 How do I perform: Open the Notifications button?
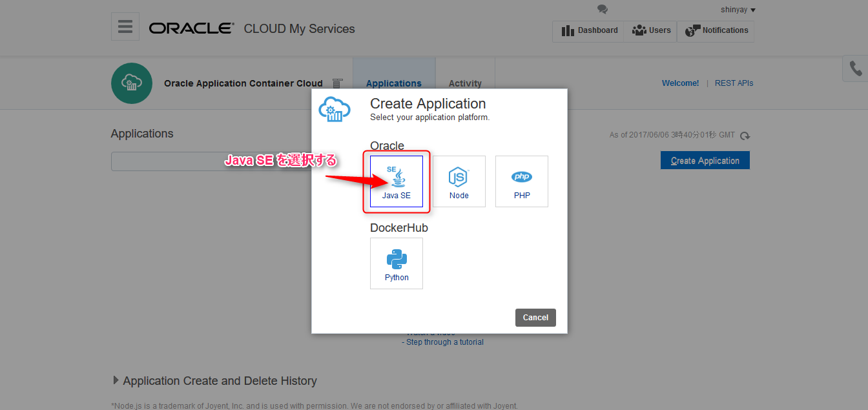tap(716, 31)
